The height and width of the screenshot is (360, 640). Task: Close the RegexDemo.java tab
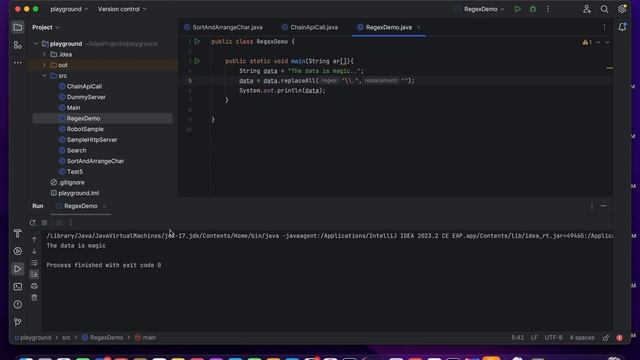[418, 27]
